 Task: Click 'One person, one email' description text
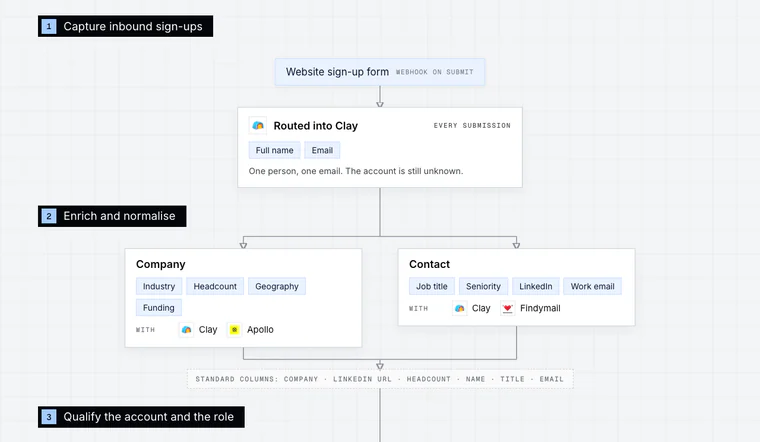[x=356, y=171]
